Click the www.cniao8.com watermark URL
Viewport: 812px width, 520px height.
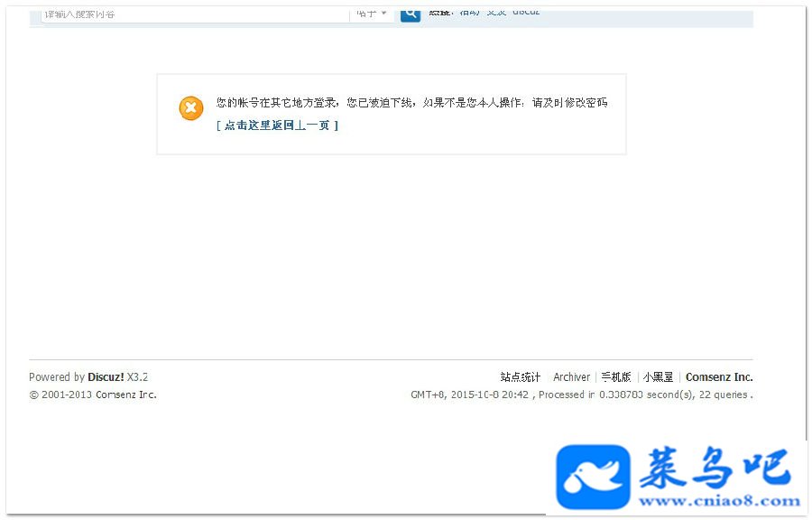[x=719, y=501]
